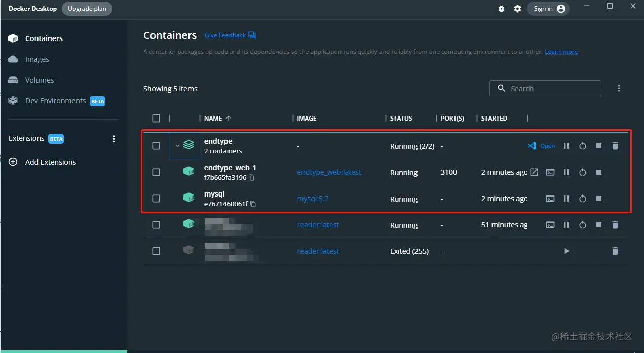
Task: Sort by PORT(S) column header
Action: (452, 118)
